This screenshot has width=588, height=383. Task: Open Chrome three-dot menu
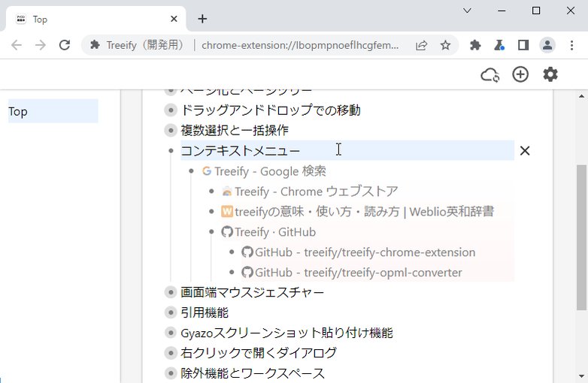point(571,45)
